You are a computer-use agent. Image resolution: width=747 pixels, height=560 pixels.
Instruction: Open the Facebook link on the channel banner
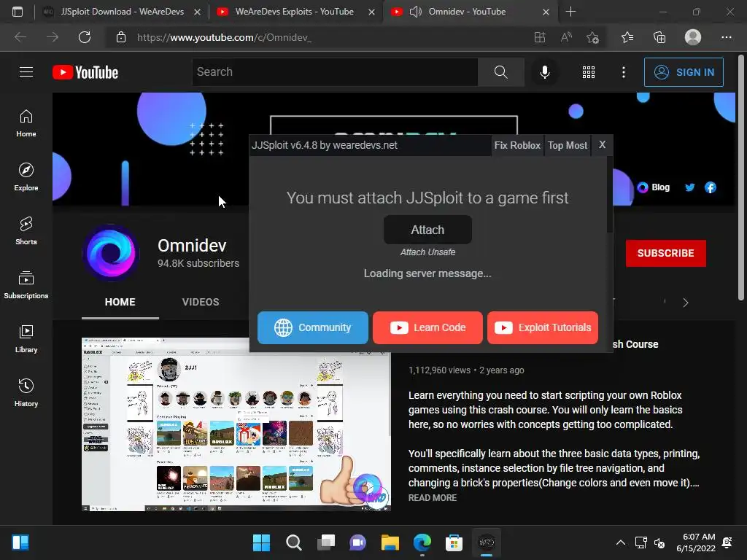(711, 187)
